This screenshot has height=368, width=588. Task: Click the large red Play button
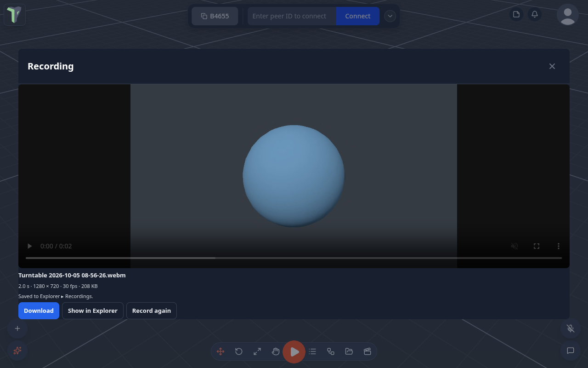(x=294, y=352)
